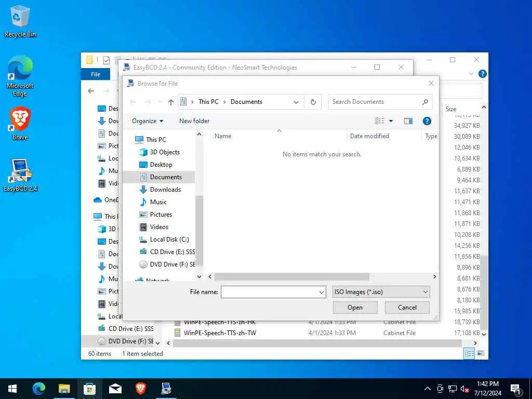The height and width of the screenshot is (399, 532).
Task: Switch to details view in File Explorer status bar
Action: pyautogui.click(x=469, y=353)
